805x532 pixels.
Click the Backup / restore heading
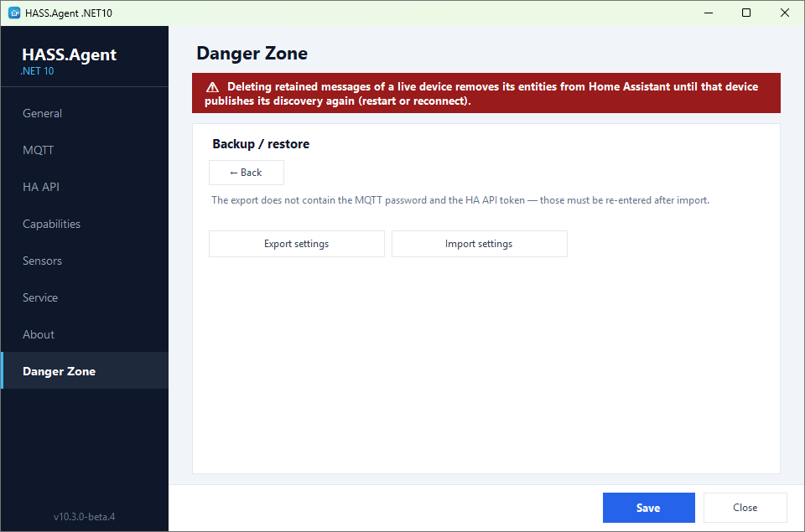[261, 144]
